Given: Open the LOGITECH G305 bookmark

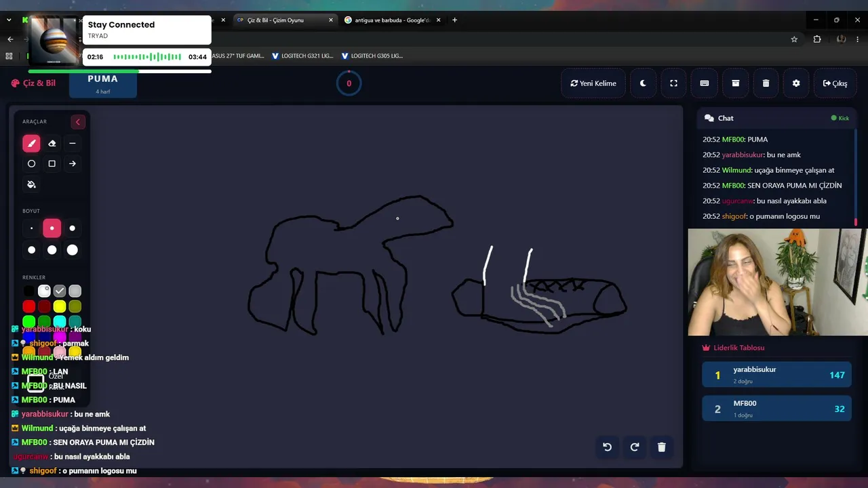Looking at the screenshot, I should [x=372, y=56].
